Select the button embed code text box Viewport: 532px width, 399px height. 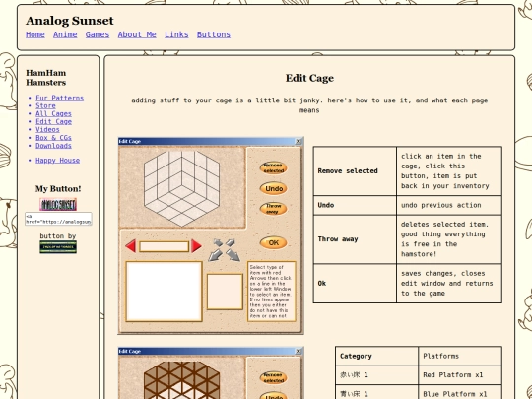58,219
